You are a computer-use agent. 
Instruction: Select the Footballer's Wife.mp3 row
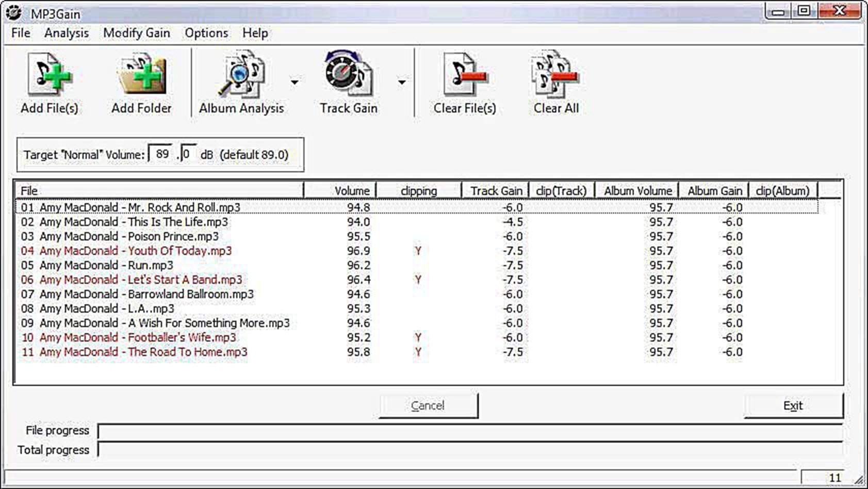click(417, 337)
